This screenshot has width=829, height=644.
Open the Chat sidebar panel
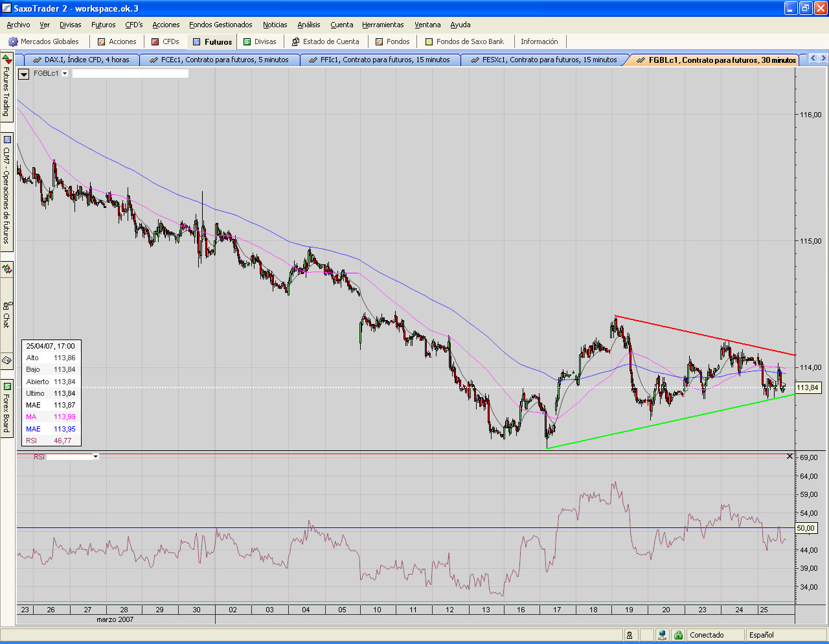coord(6,314)
